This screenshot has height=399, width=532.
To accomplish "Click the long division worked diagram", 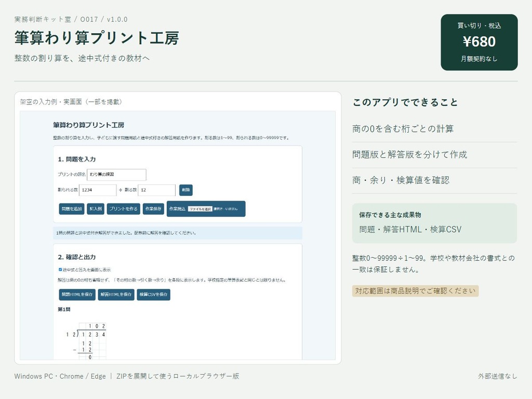I will [x=86, y=341].
